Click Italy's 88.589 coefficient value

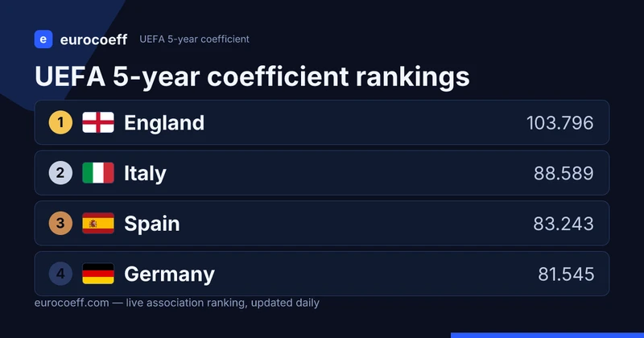tap(563, 173)
